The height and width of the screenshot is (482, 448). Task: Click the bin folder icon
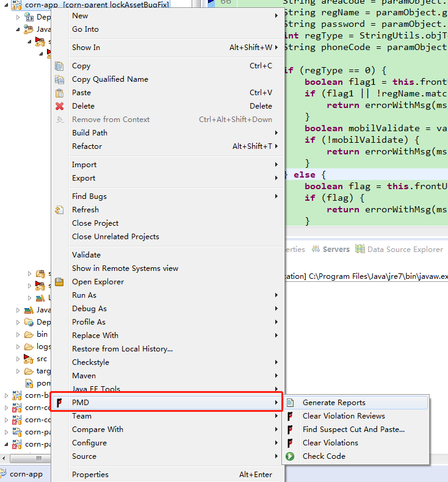[x=29, y=334]
